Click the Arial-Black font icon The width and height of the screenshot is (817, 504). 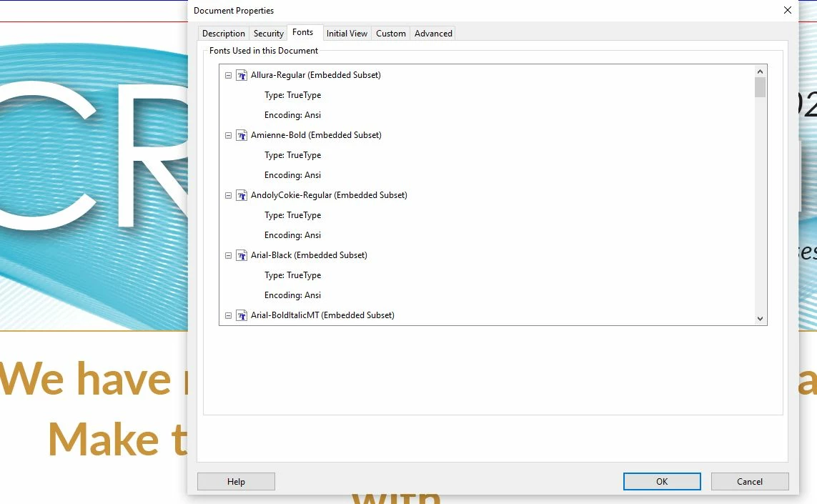point(242,255)
